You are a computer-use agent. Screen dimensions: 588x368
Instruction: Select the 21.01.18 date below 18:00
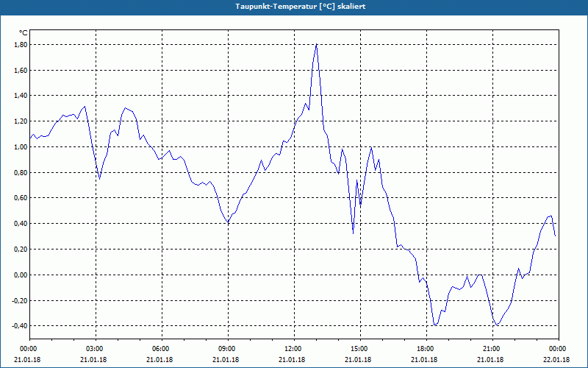(424, 360)
